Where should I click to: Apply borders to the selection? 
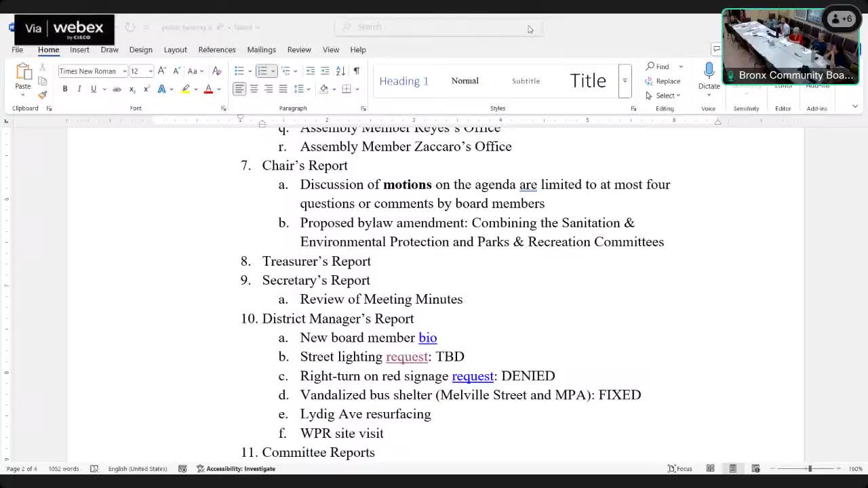pyautogui.click(x=347, y=89)
